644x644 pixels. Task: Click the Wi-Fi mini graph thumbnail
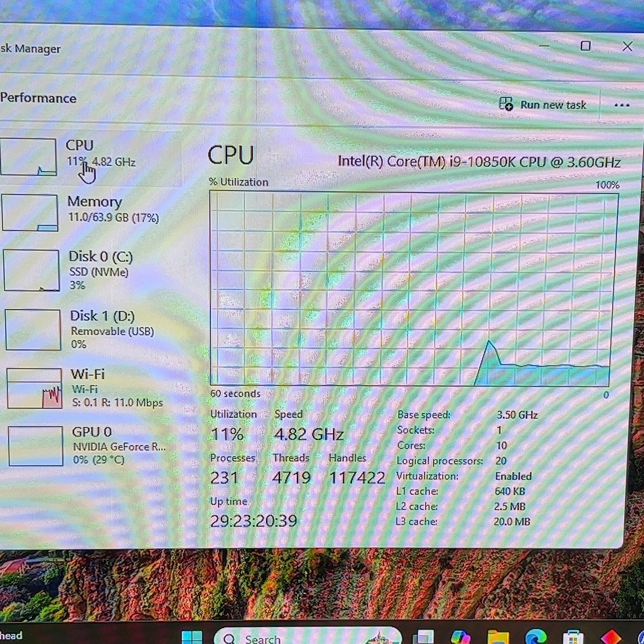[34, 388]
